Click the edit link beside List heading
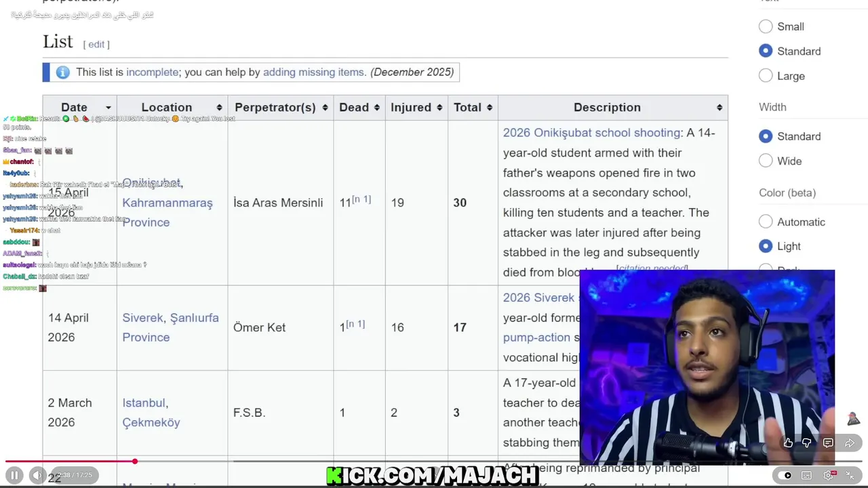 coord(96,44)
